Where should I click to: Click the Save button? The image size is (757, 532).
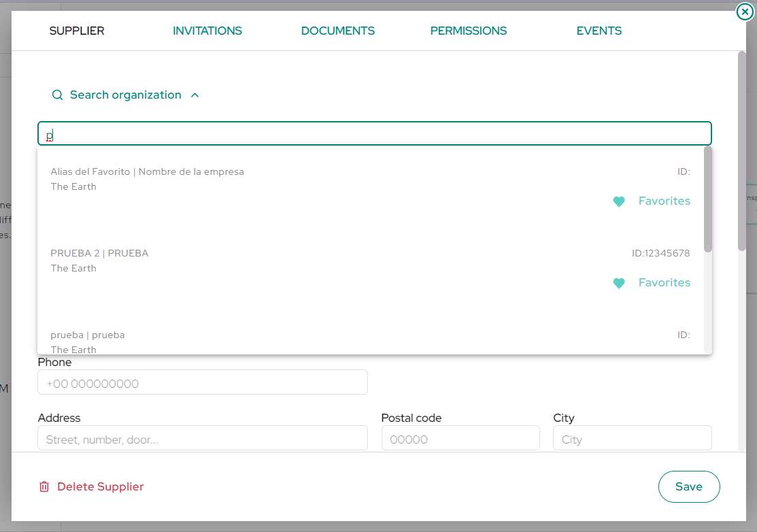click(689, 486)
